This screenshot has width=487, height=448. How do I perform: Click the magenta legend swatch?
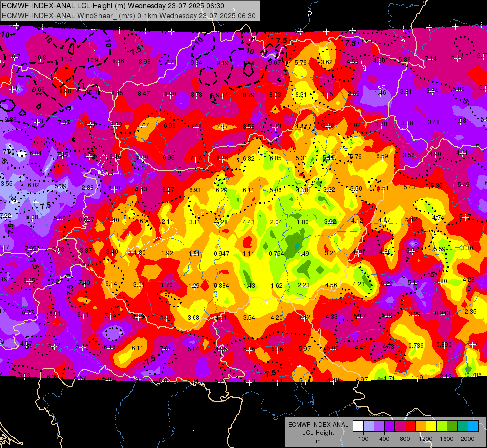click(400, 426)
